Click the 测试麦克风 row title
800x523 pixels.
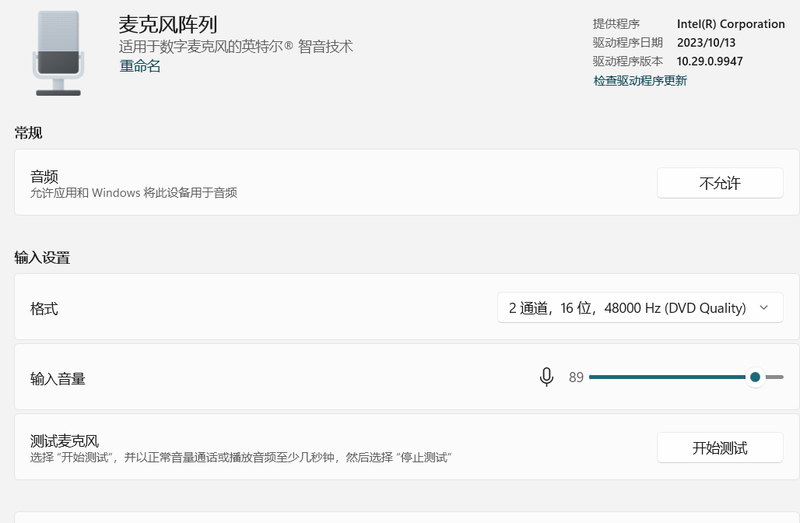pos(65,440)
